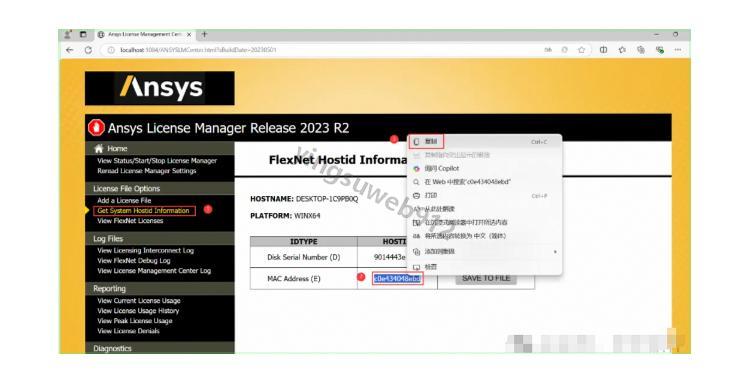Viewport: 750px width, 383px height.
Task: Click the SAVE TO FILE button
Action: point(486,278)
